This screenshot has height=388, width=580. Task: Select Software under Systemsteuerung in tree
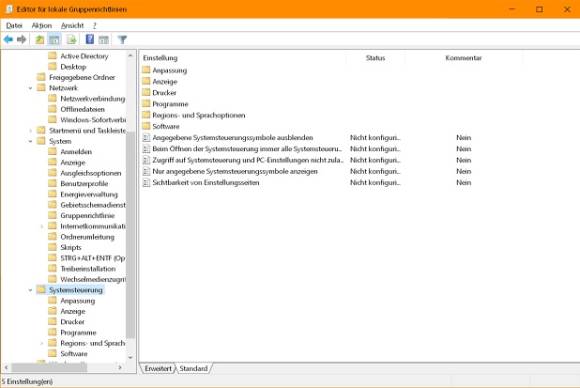click(74, 354)
